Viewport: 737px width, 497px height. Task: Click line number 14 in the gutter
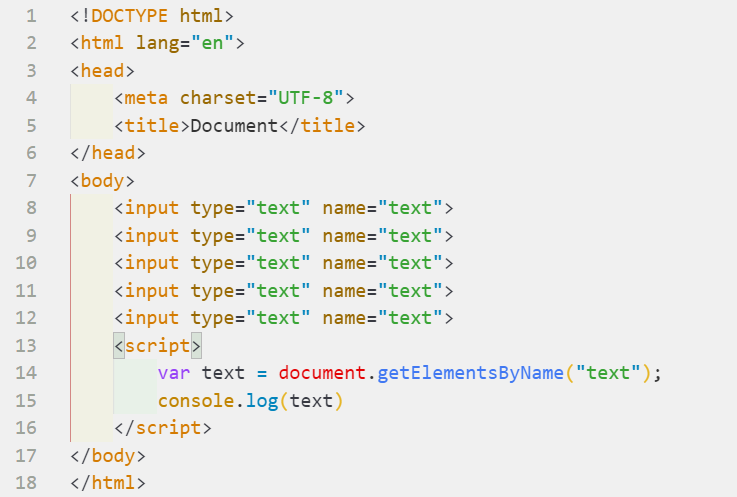26,373
